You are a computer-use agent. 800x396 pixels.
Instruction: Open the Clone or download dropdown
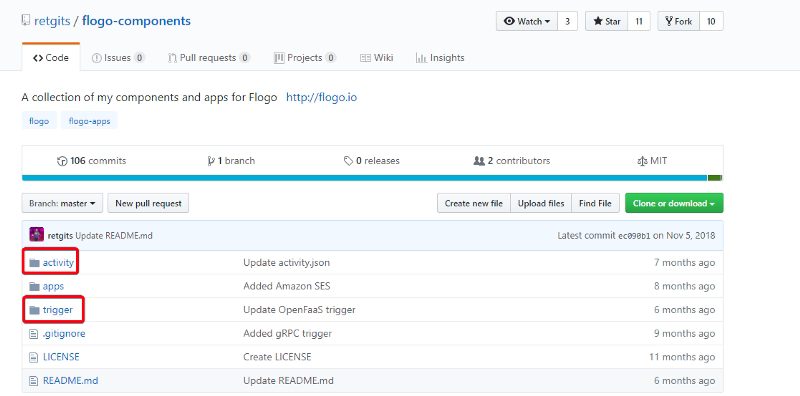point(674,203)
